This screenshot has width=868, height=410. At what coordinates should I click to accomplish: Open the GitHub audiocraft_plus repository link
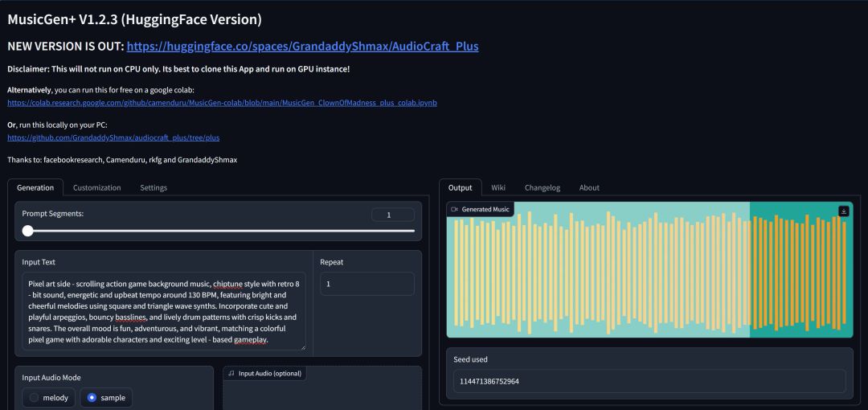point(113,138)
